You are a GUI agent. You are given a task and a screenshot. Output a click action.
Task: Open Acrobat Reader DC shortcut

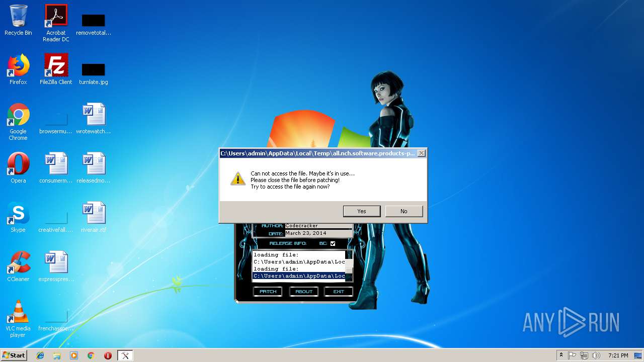(x=56, y=23)
